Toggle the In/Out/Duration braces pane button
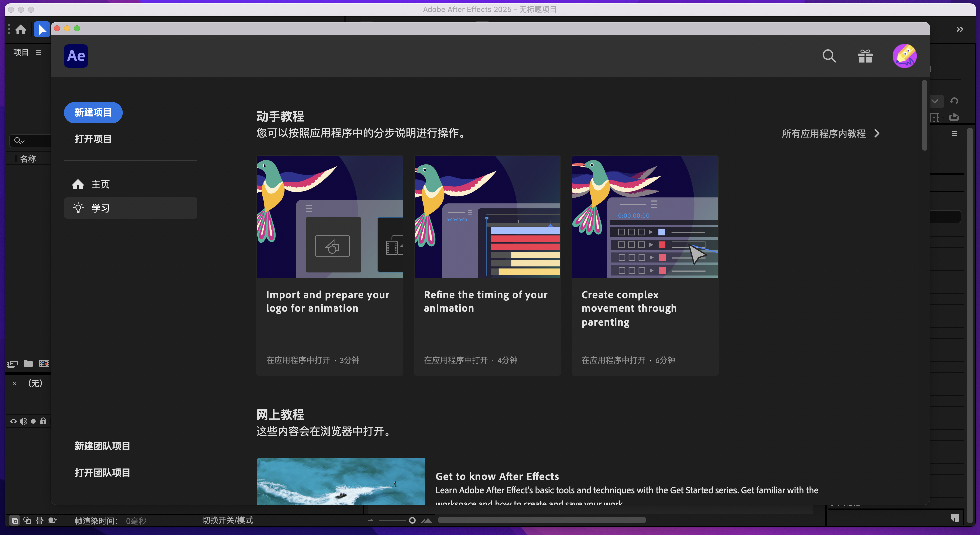The height and width of the screenshot is (535, 980). 40,520
